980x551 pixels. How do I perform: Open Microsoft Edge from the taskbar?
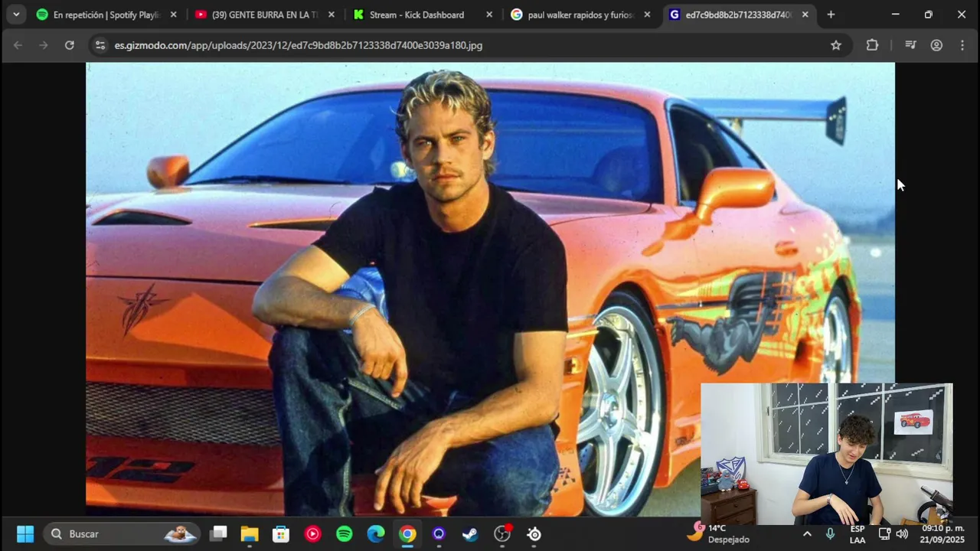click(x=376, y=533)
